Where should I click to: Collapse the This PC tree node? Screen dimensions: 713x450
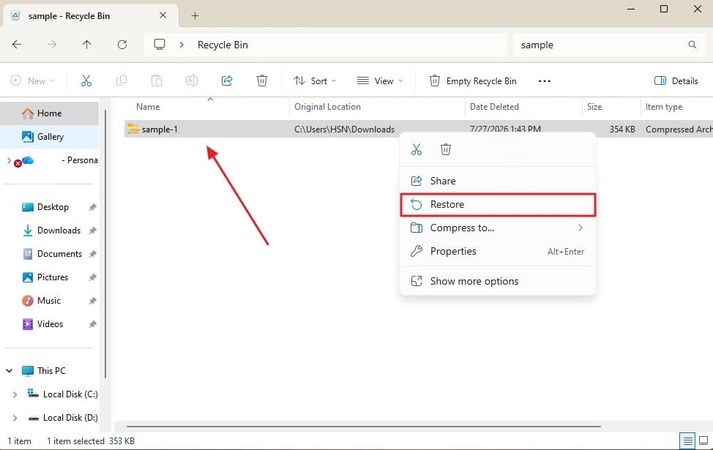point(9,371)
